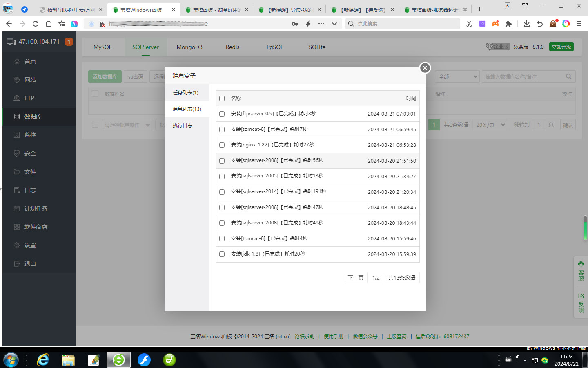The image size is (588, 368).
Task: Open the 20条/页 page size dropdown
Action: click(491, 125)
